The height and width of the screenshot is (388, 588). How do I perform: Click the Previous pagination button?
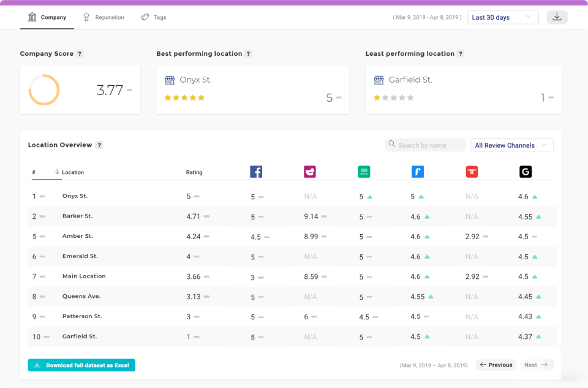click(496, 365)
